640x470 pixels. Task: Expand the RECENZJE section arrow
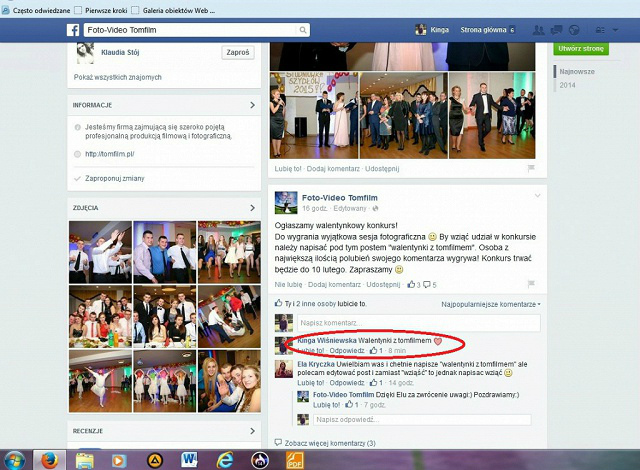coord(252,431)
